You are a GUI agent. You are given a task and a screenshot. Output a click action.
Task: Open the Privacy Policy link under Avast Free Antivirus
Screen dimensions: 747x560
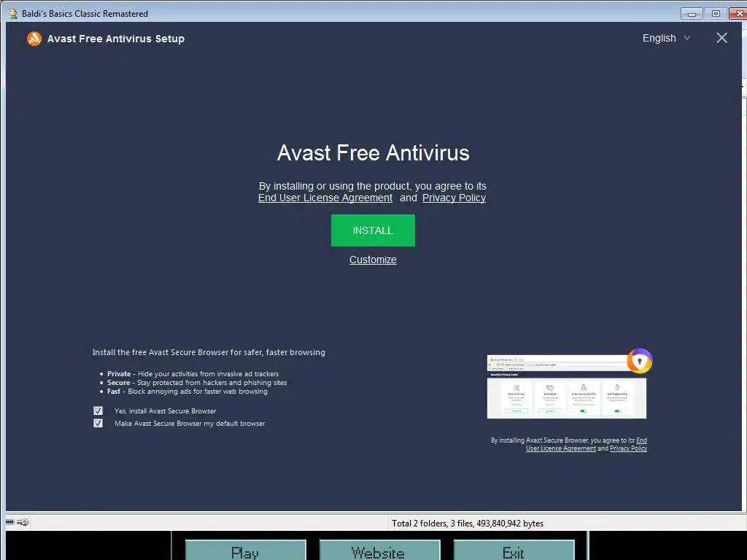coord(454,198)
